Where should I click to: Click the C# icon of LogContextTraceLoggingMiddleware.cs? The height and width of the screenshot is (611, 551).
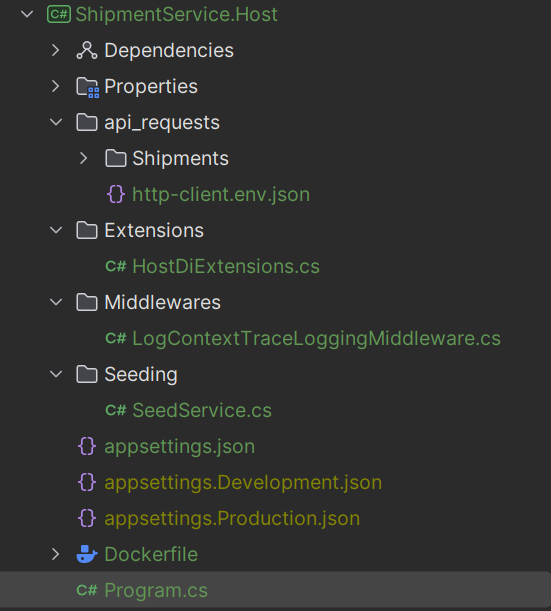116,338
